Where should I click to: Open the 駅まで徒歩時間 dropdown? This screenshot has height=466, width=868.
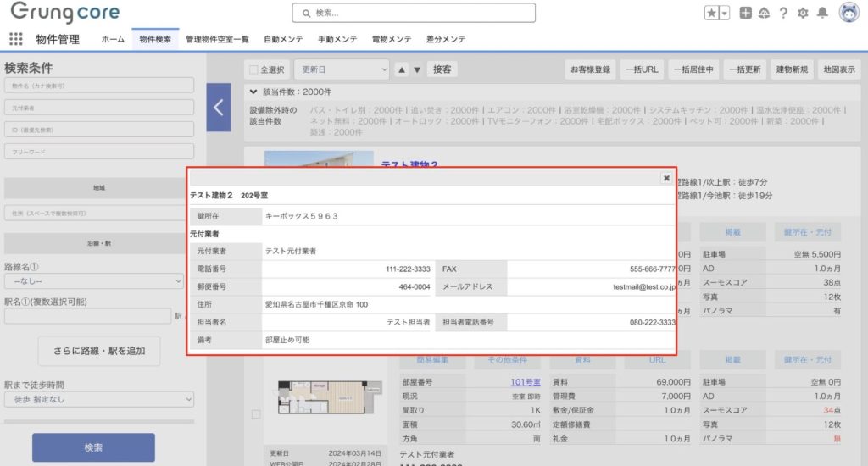tap(98, 399)
